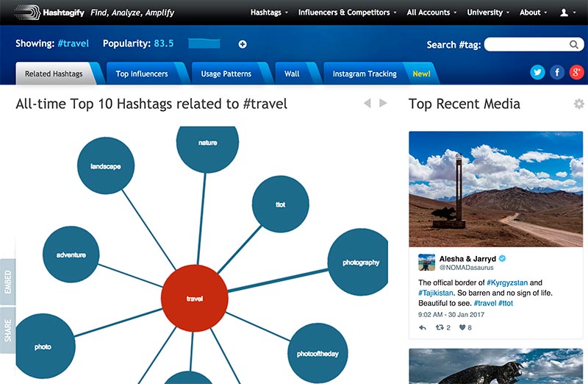Click the NOMADasaurus profile avatar
The width and height of the screenshot is (588, 384).
[427, 263]
